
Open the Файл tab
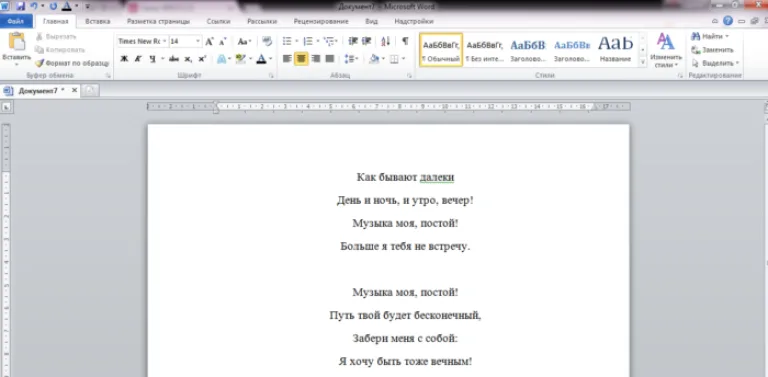pos(16,21)
